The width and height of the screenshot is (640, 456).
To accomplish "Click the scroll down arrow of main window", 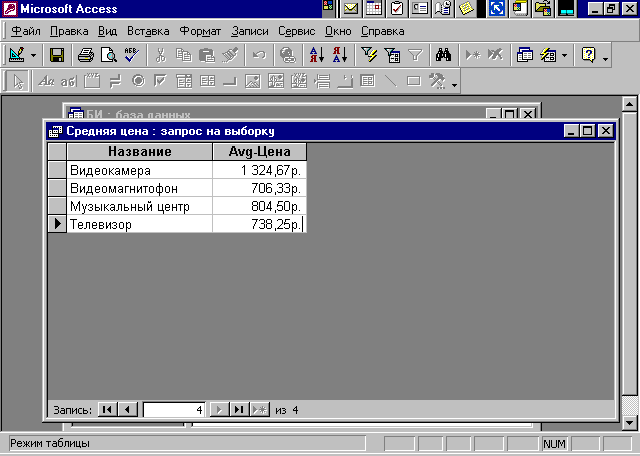I will 629,423.
